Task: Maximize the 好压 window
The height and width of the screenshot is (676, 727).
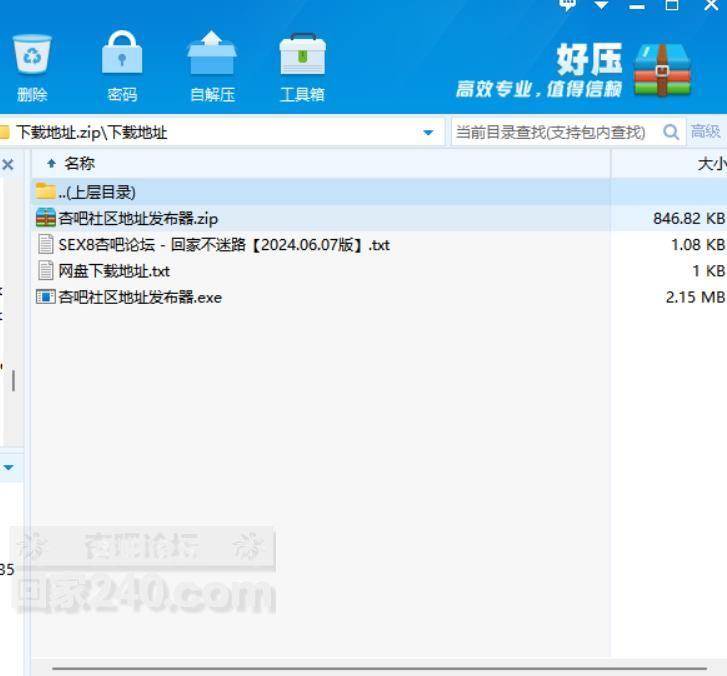Action: 672,5
